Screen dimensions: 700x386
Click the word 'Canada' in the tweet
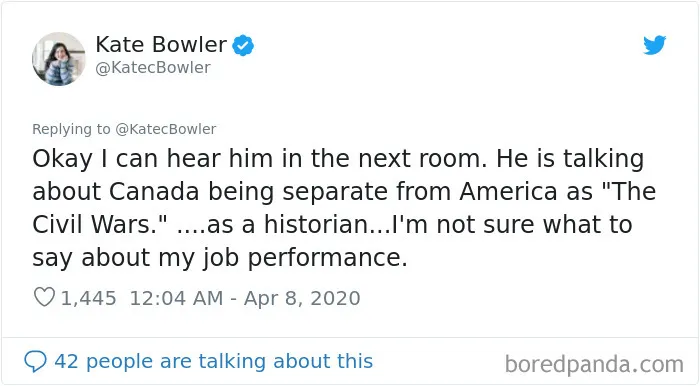coord(154,191)
